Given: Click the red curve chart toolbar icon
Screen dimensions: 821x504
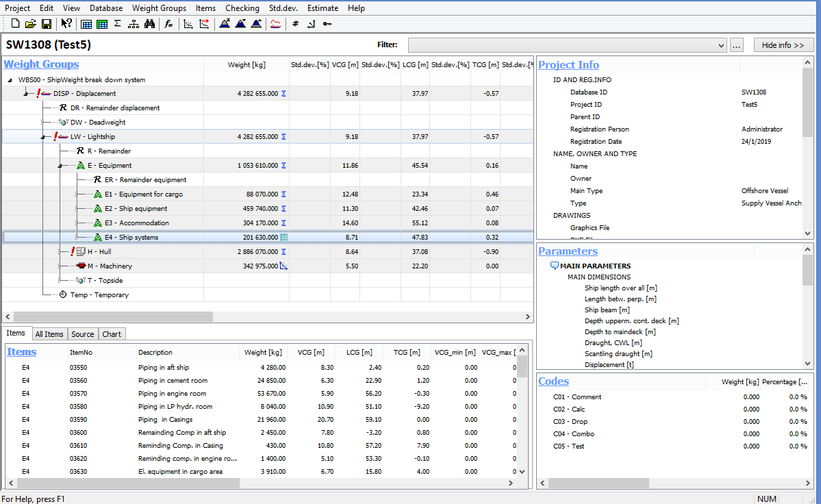Looking at the screenshot, I should (x=275, y=24).
